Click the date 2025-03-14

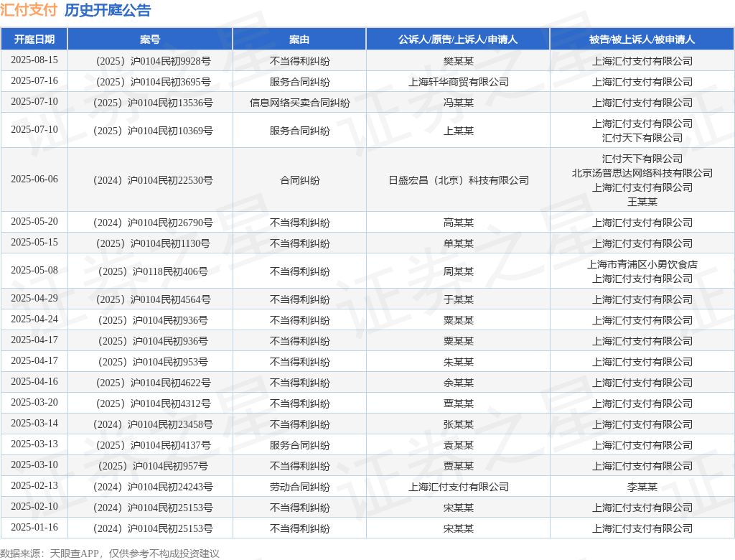(34, 423)
